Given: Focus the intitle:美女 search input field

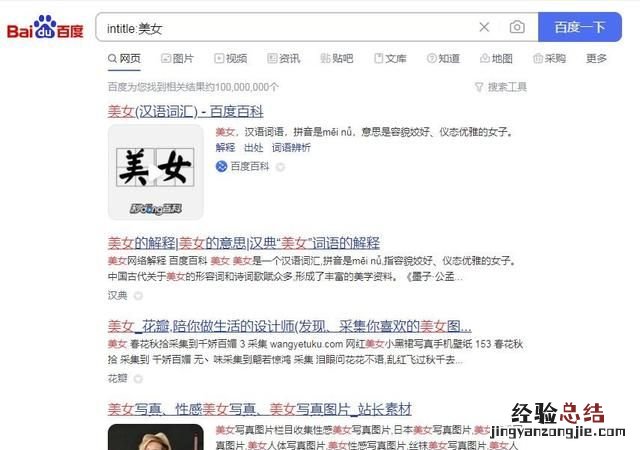Looking at the screenshot, I should click(286, 27).
